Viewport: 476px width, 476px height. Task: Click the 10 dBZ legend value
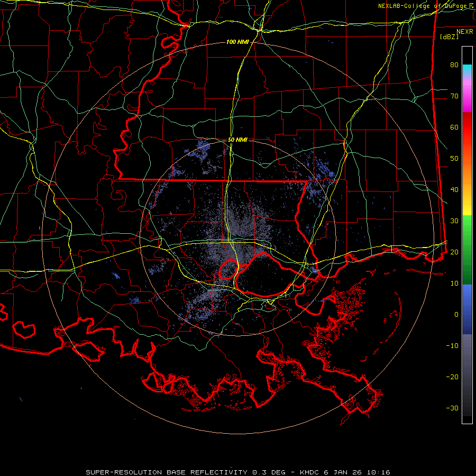(454, 283)
